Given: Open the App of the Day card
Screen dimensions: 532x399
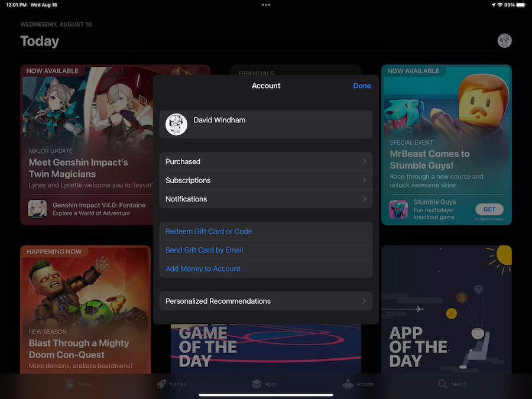Looking at the screenshot, I should click(446, 309).
